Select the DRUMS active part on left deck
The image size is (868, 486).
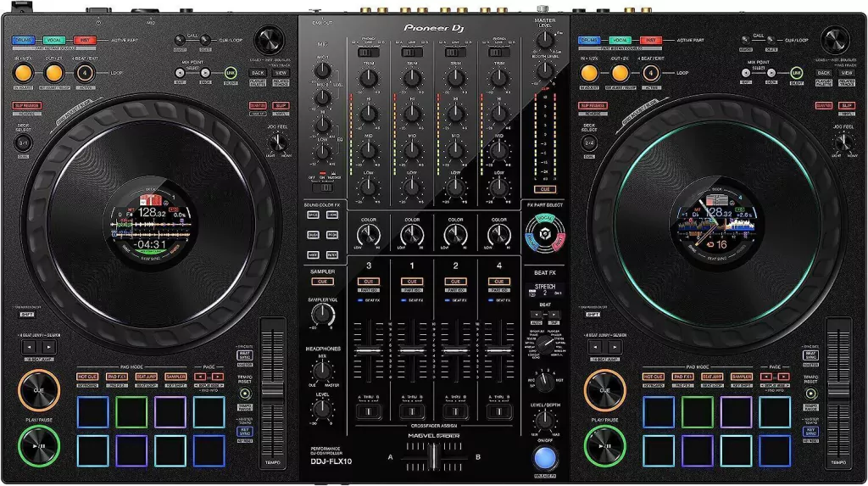tap(23, 40)
